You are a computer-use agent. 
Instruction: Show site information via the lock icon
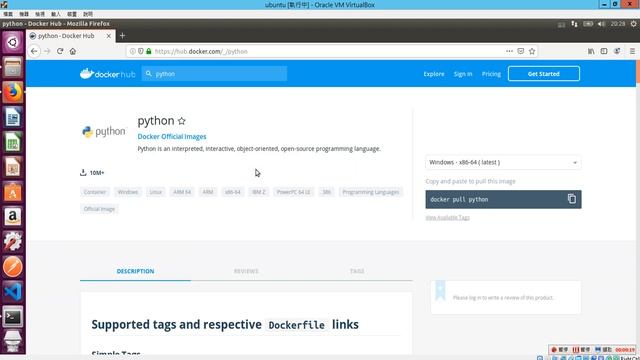click(149, 51)
